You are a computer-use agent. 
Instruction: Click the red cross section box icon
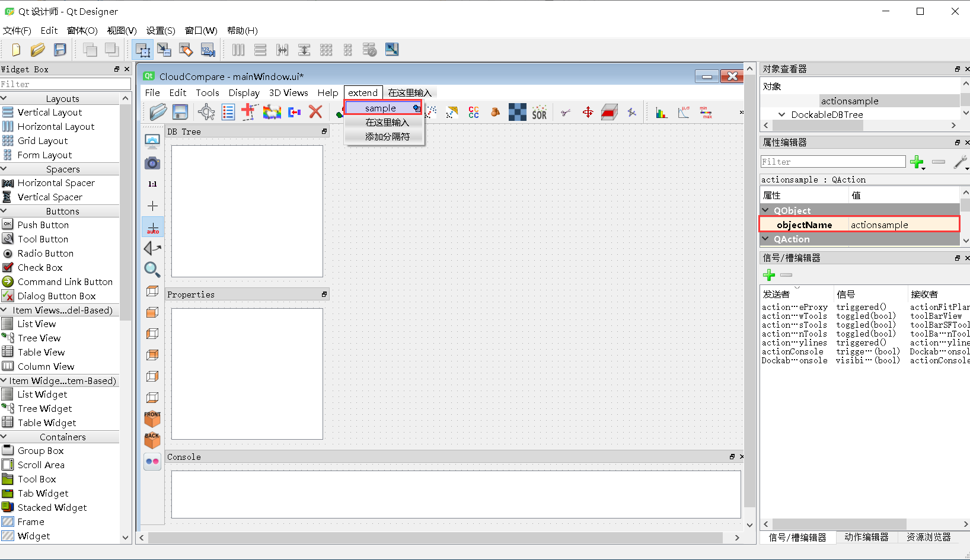point(610,112)
